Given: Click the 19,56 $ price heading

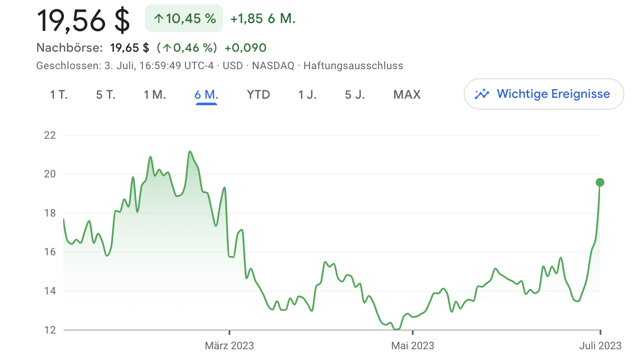Looking at the screenshot, I should pos(83,20).
